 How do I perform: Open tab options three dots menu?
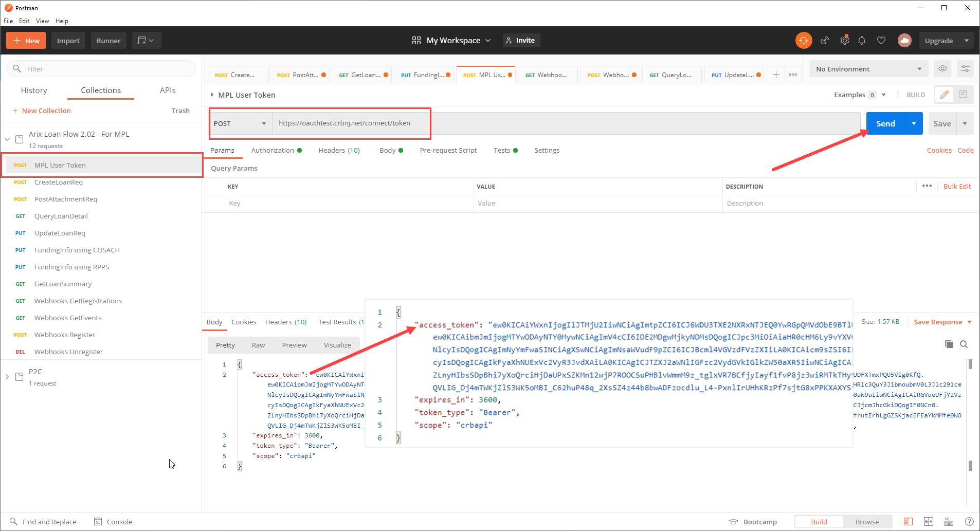coord(793,75)
